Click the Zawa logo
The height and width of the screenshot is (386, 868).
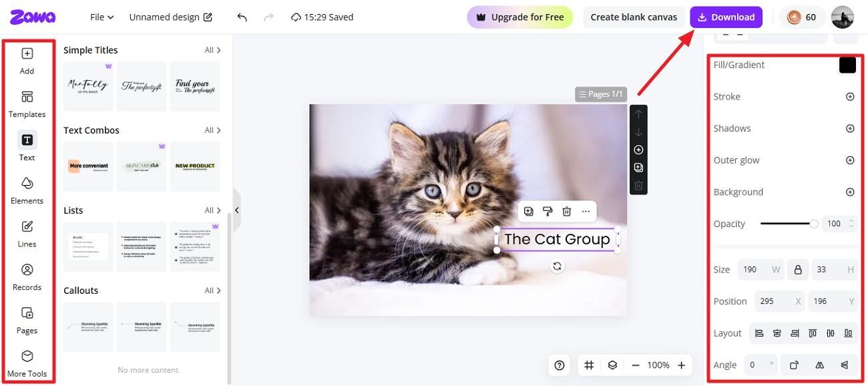point(32,17)
